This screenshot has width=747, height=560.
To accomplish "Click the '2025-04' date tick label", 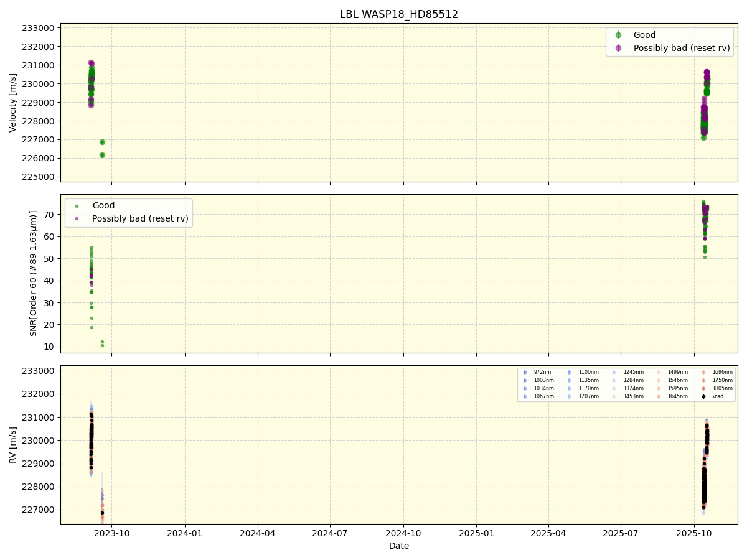I will point(548,533).
